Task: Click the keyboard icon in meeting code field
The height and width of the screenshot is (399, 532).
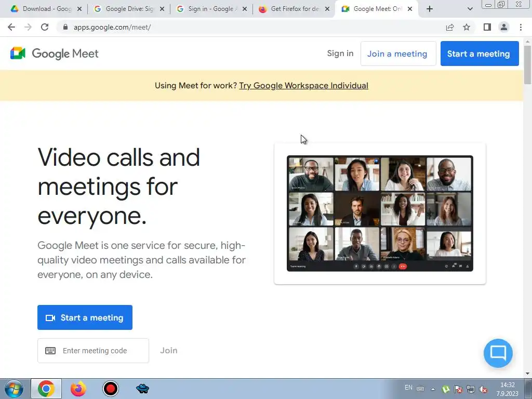Action: point(50,351)
